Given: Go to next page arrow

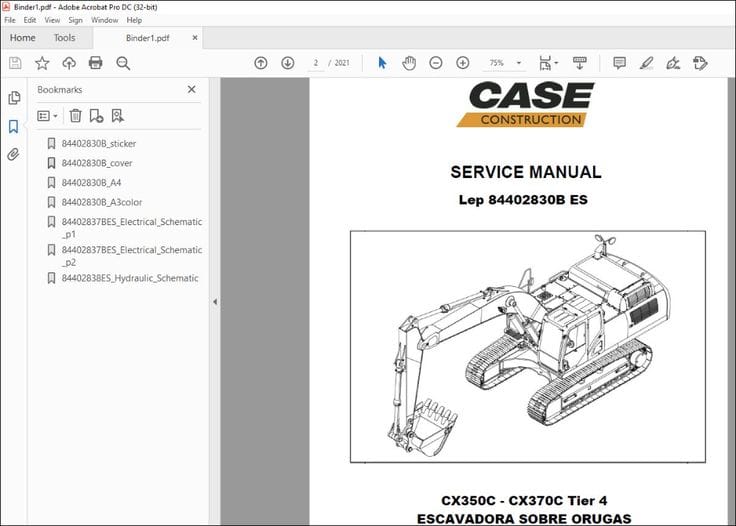Looking at the screenshot, I should pyautogui.click(x=288, y=63).
